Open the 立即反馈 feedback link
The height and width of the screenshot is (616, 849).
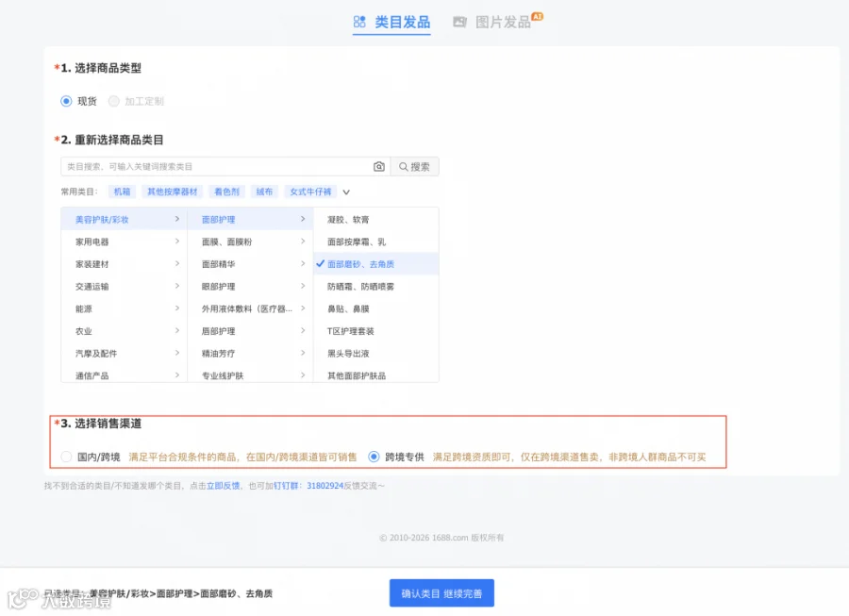click(223, 486)
